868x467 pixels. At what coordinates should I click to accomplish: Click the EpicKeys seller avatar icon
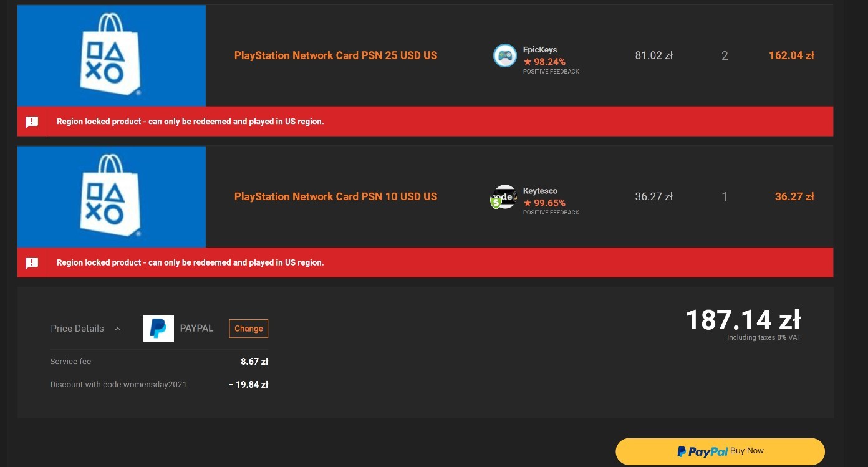[x=504, y=55]
